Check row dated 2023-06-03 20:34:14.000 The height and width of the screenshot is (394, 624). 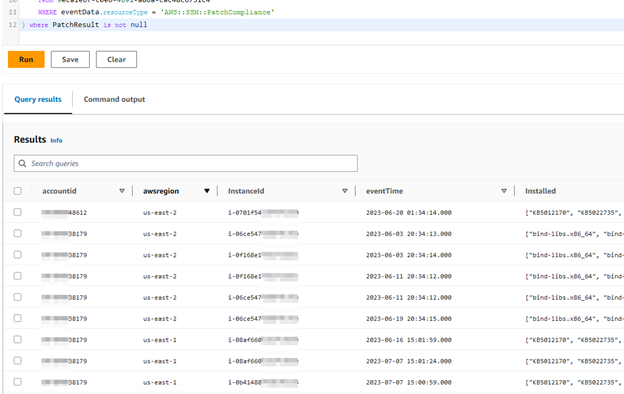coord(18,255)
